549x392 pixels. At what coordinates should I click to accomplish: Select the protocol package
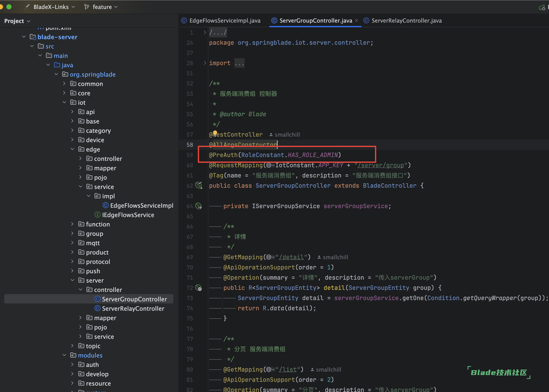tap(98, 262)
